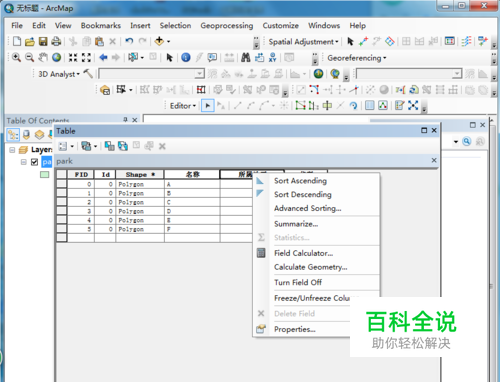Viewport: 500px width, 382px height.
Task: Click the Shape column header
Action: 140,174
